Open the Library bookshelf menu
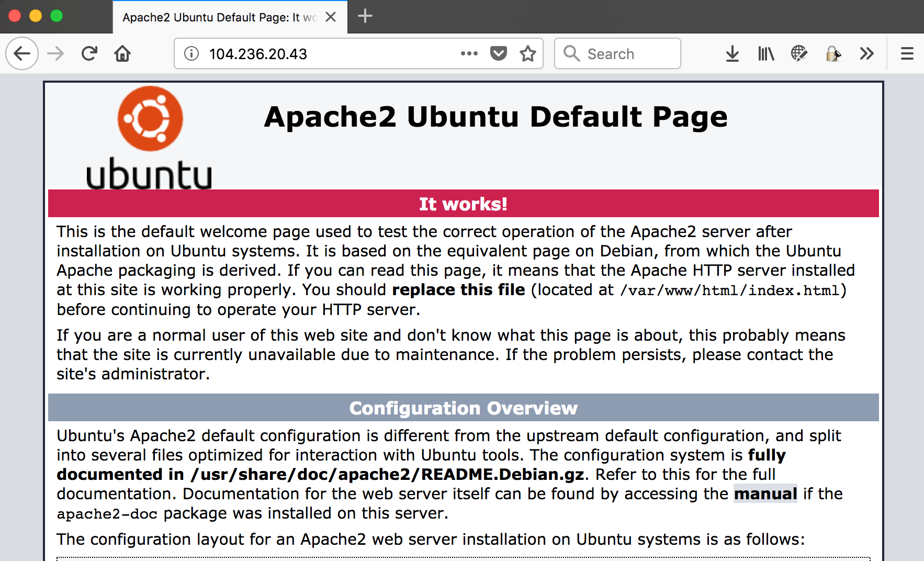 pyautogui.click(x=766, y=53)
